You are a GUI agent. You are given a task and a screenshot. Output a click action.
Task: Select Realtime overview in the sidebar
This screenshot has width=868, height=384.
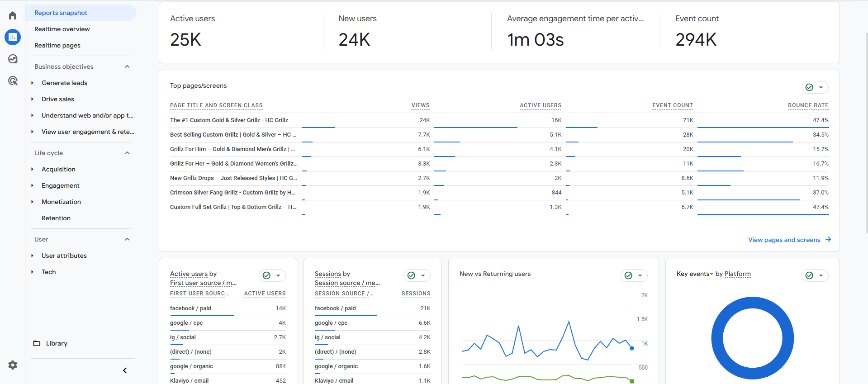coord(62,29)
